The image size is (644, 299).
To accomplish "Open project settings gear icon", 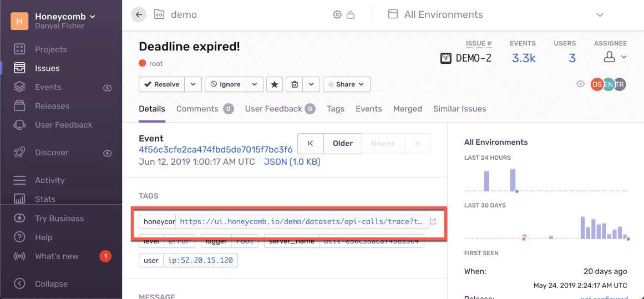I will pos(337,15).
